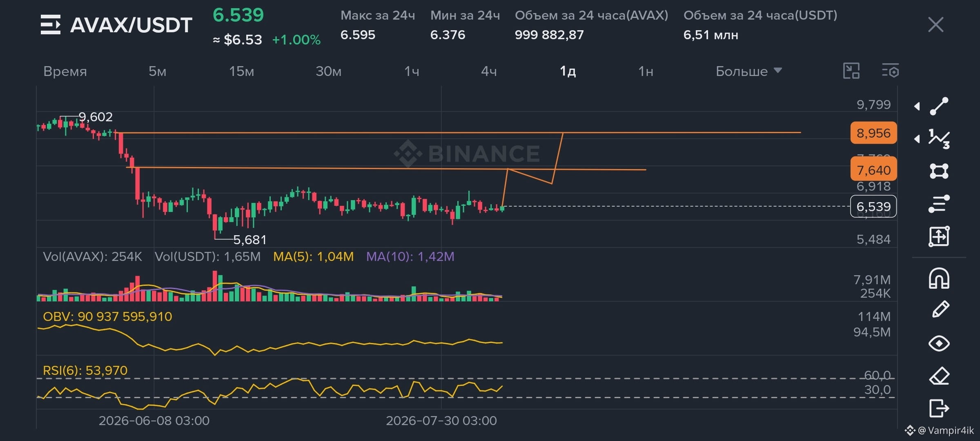Switch to the Время line chart tab
This screenshot has height=441, width=980.
tap(65, 71)
